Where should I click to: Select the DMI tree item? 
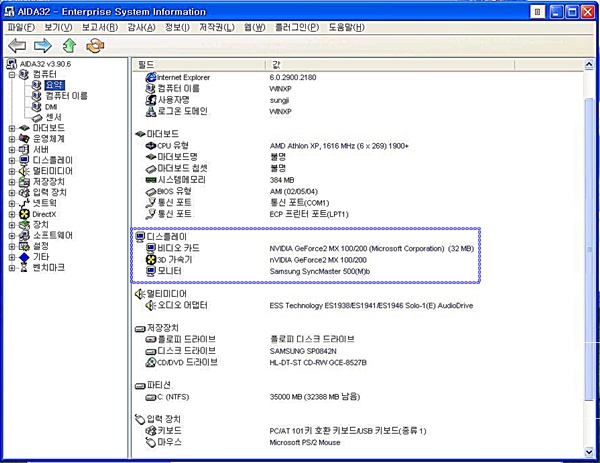point(51,107)
